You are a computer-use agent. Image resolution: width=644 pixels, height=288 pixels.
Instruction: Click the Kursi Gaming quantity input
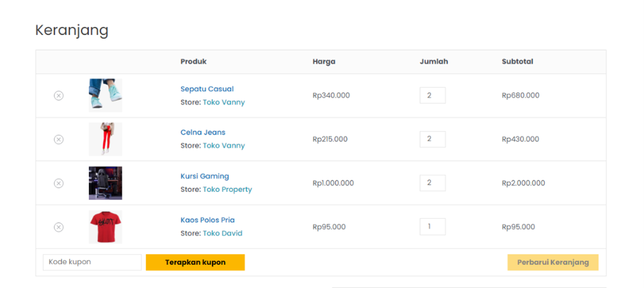click(432, 183)
